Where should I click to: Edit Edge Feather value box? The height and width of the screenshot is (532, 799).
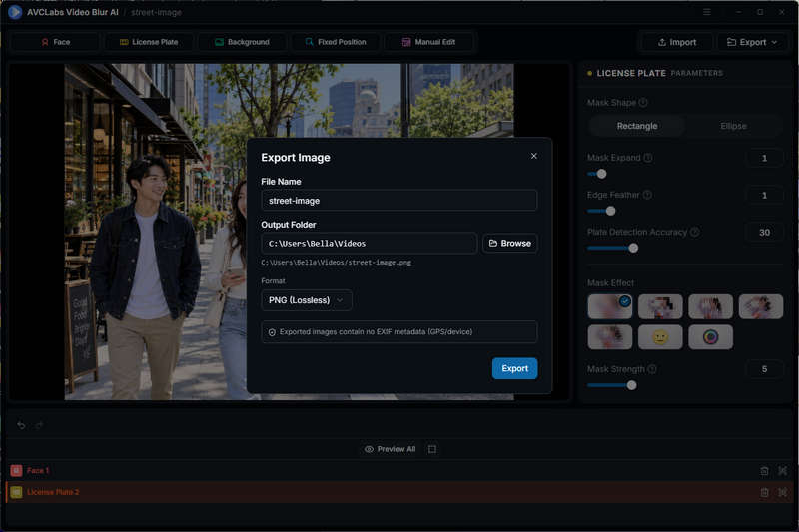[764, 195]
